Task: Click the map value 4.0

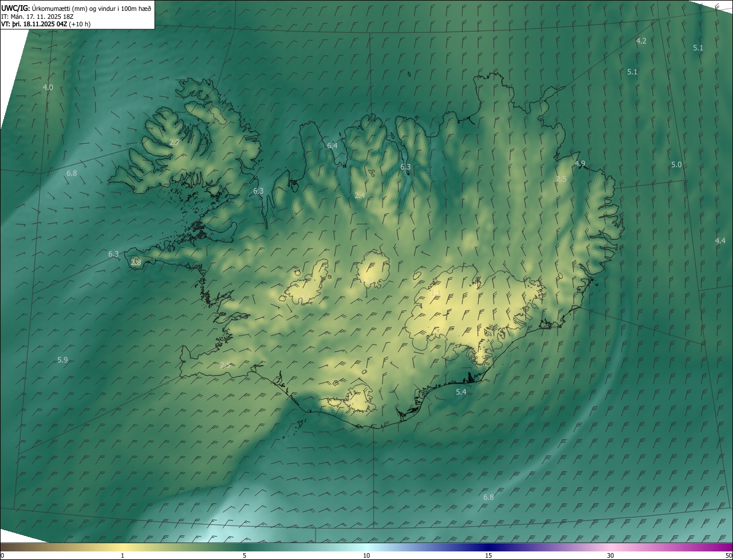Action: [x=48, y=88]
